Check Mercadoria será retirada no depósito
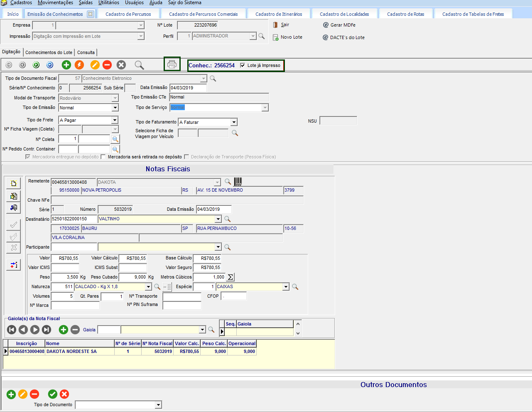Screen dimensions: 532x412 point(103,157)
